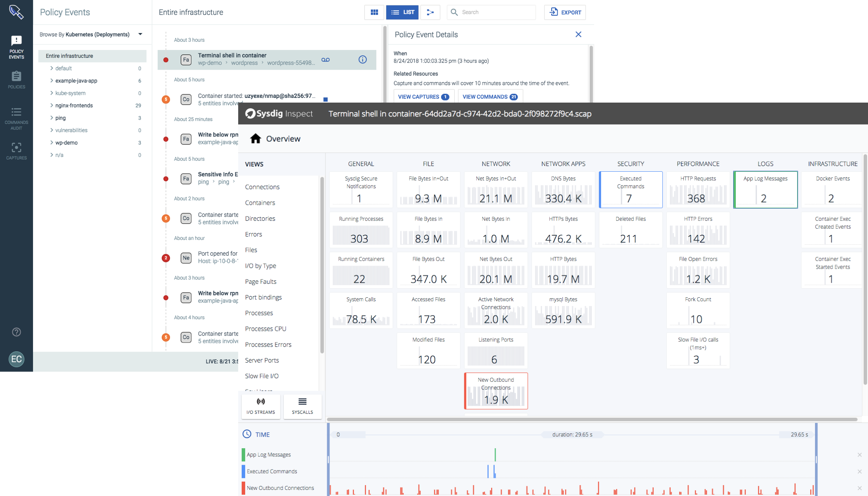The image size is (868, 496).
Task: Select the List view button
Action: (x=402, y=12)
